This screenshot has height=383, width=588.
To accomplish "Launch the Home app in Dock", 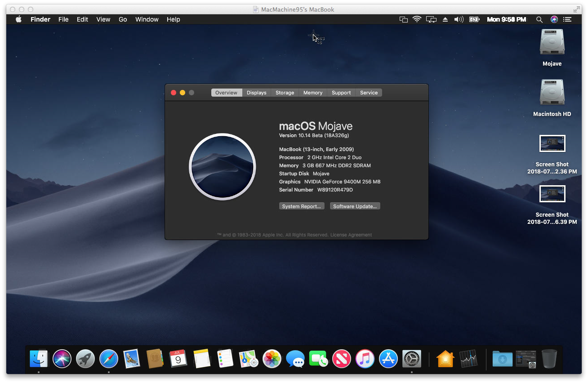I will pos(445,359).
